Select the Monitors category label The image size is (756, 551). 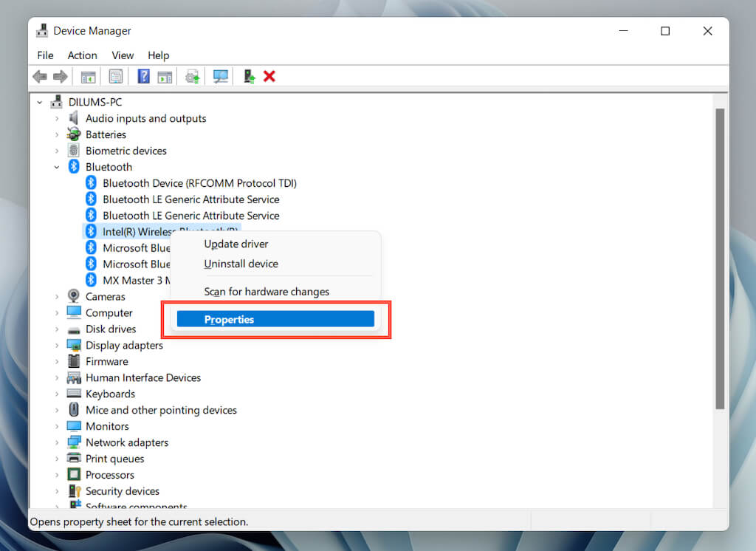pyautogui.click(x=107, y=426)
